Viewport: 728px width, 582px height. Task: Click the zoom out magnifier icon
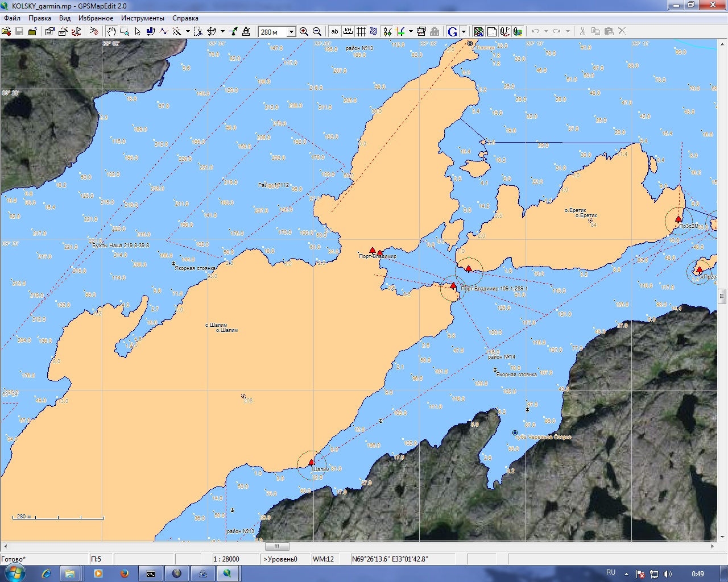tap(317, 32)
